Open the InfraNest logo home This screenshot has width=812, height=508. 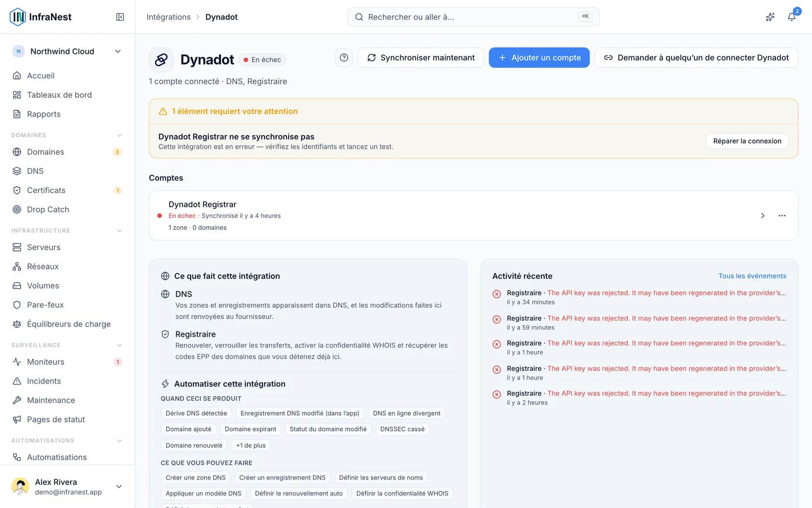click(40, 17)
